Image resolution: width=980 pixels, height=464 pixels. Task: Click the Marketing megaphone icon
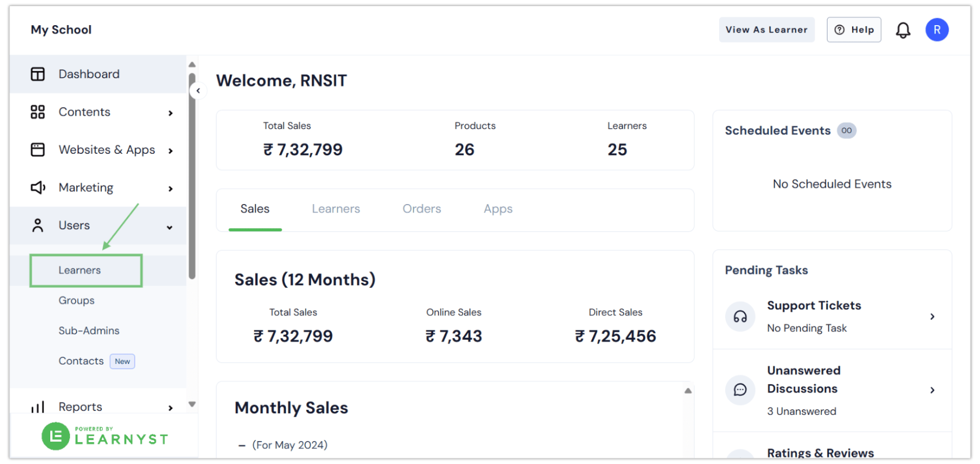tap(37, 188)
